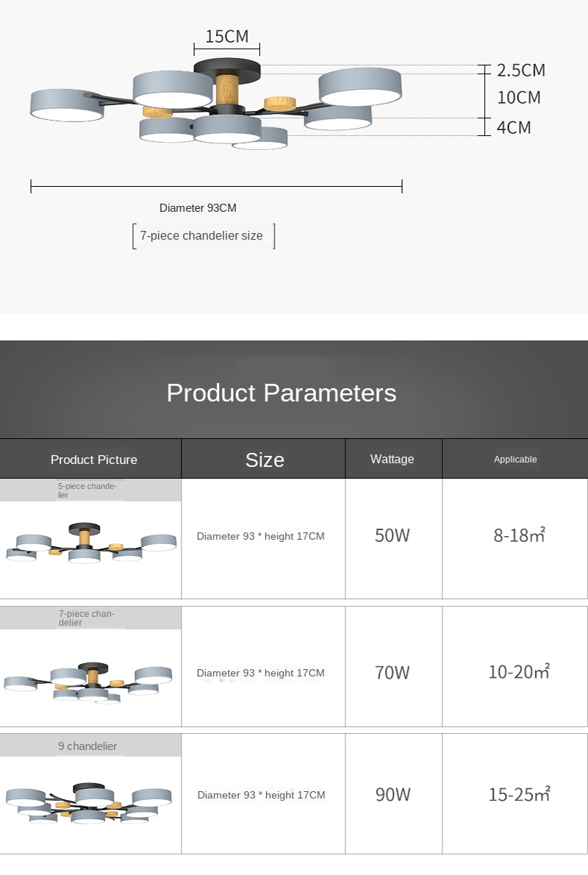
Task: Click the 7-piece chandelier size caption
Action: (x=201, y=236)
